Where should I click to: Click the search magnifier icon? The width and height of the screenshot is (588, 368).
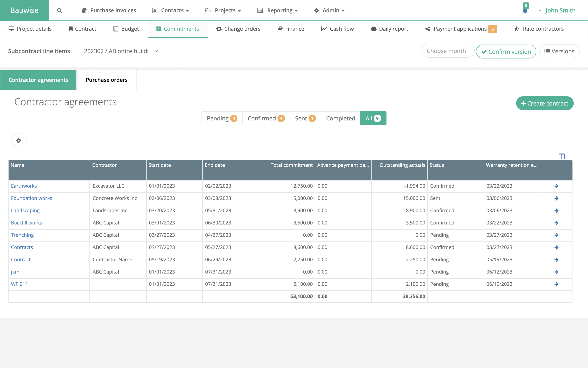click(x=60, y=10)
